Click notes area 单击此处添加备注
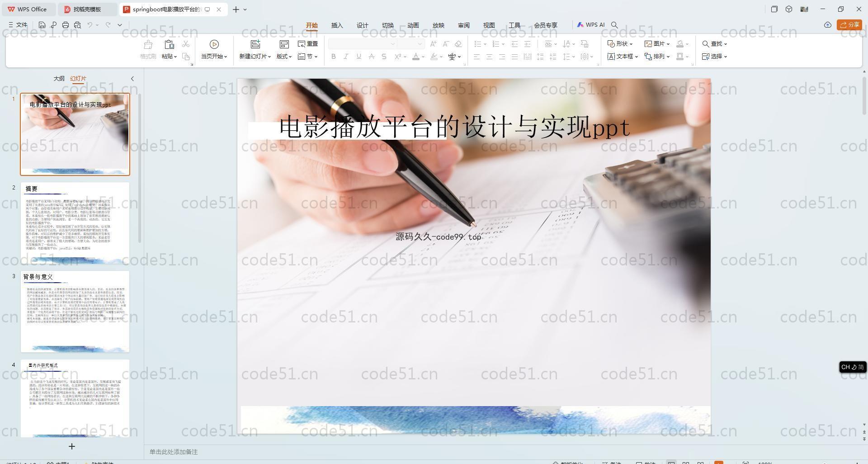 tap(174, 452)
